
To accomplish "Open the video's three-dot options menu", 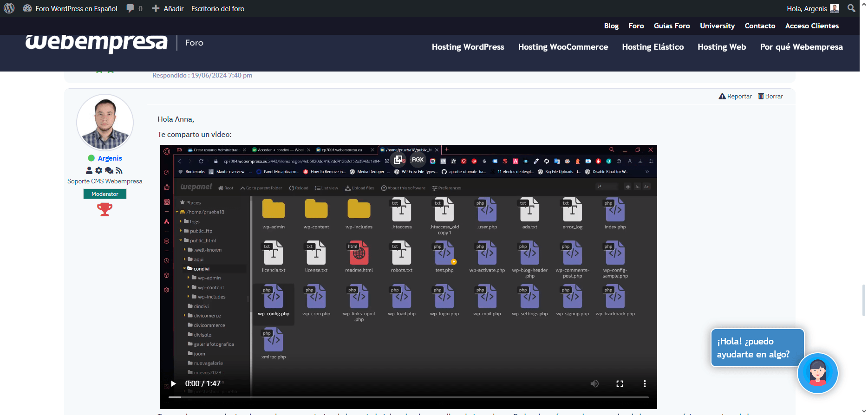I will point(645,384).
